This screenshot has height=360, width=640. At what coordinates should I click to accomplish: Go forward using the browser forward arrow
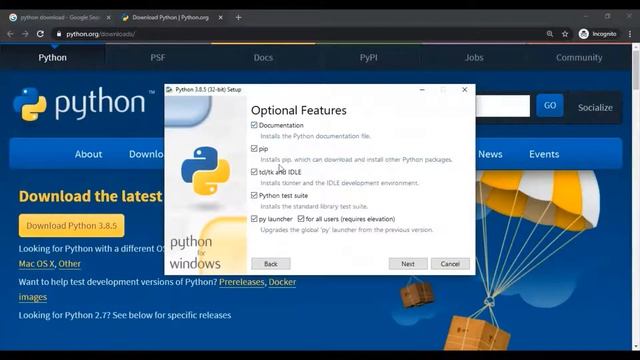25,34
